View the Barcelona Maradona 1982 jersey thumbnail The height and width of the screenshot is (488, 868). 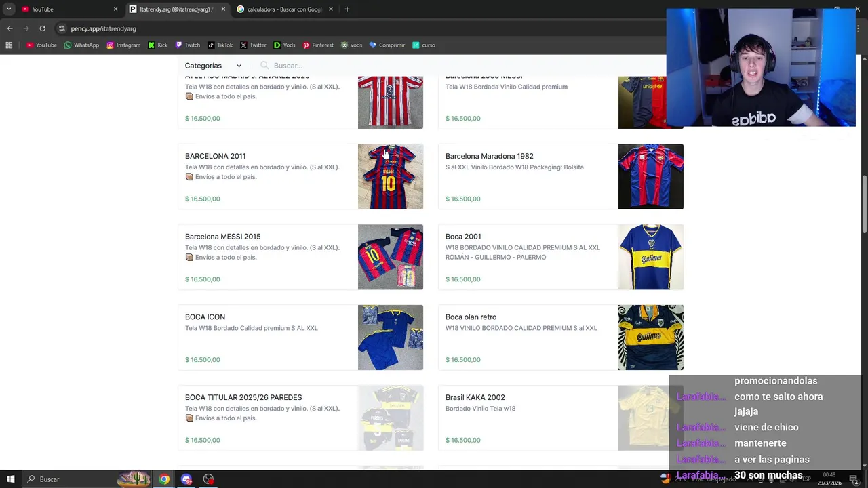point(651,176)
